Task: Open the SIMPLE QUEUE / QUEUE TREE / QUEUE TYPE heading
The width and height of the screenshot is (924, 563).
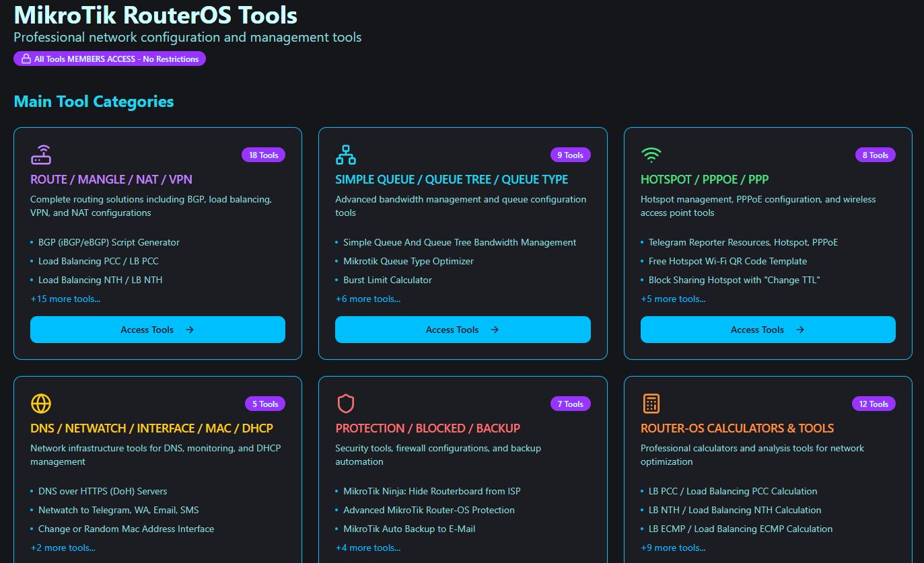Action: (452, 180)
